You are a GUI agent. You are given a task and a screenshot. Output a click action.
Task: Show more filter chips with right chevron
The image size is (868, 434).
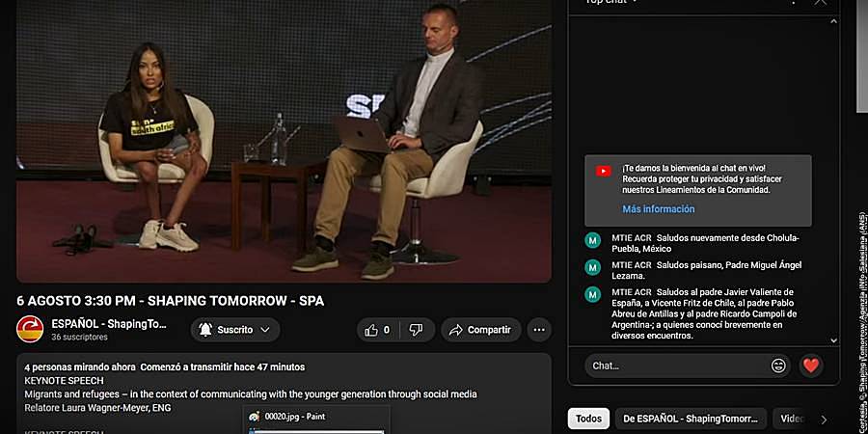[824, 420]
